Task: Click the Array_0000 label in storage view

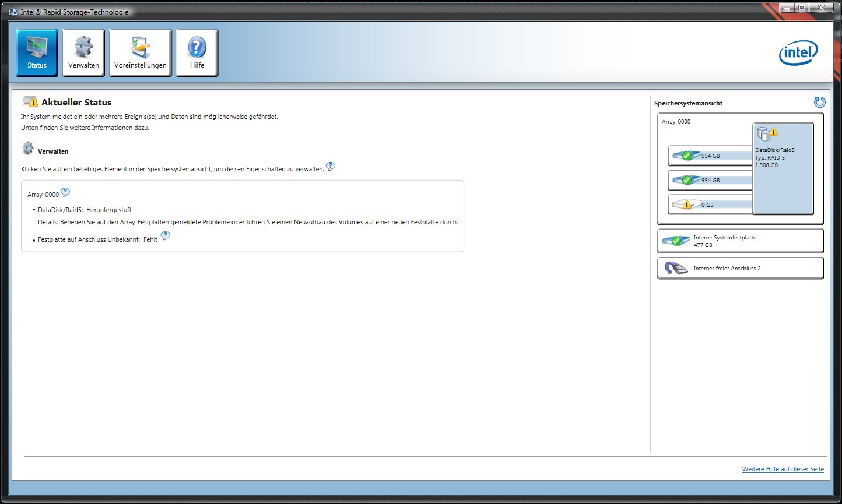Action: pos(676,122)
